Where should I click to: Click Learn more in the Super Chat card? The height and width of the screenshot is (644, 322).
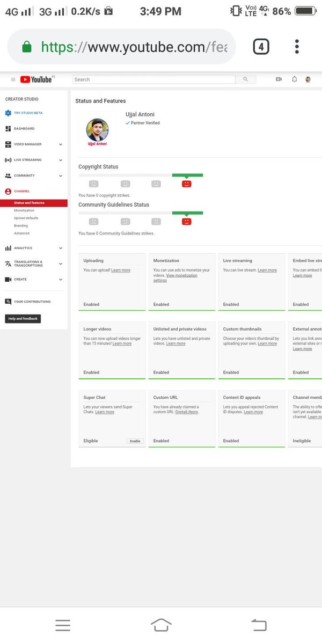pos(105,412)
